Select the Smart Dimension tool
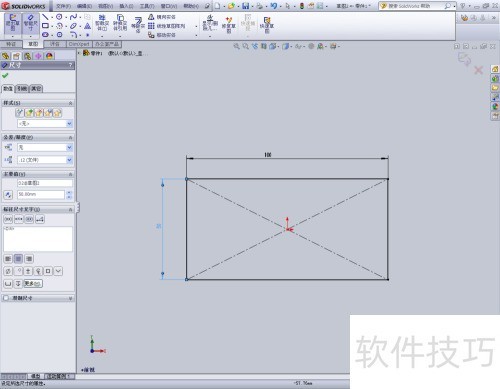Image resolution: width=500 pixels, height=389 pixels. coord(31,23)
